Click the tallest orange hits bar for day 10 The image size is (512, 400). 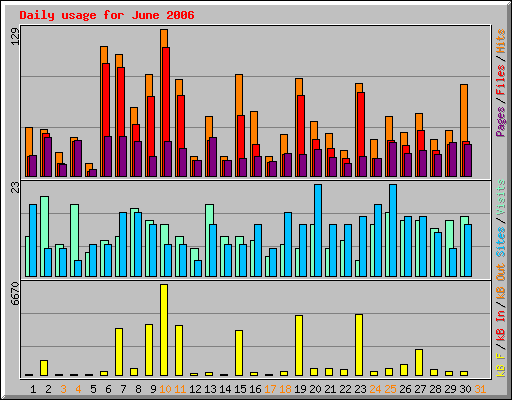164,38
